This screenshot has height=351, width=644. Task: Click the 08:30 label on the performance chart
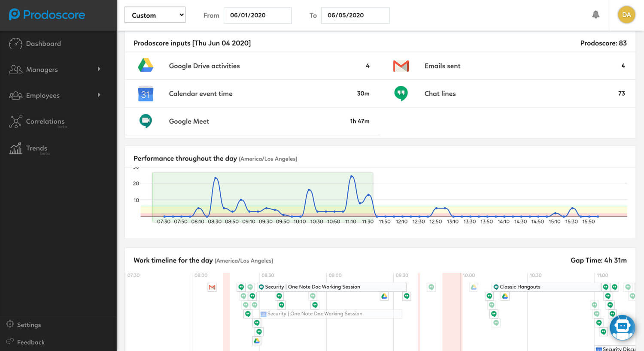[x=215, y=221]
